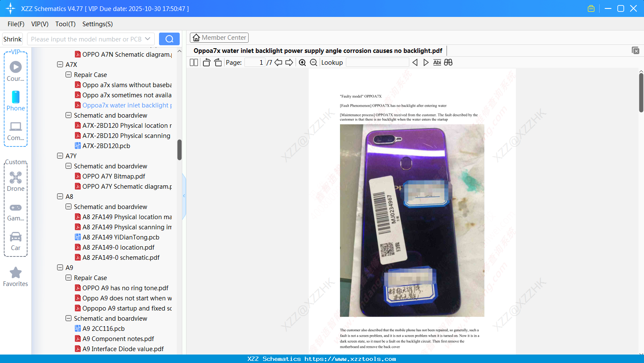Collapse the A9 Repair Case section
This screenshot has width=644, height=363.
(x=69, y=278)
